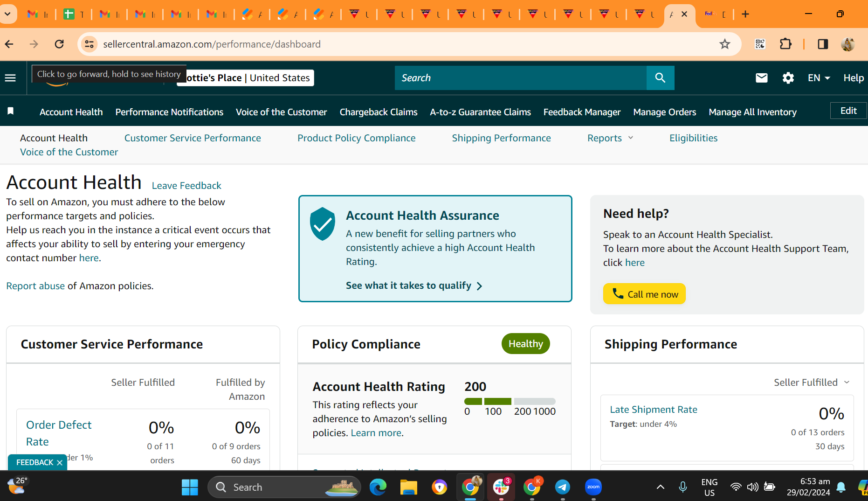The image size is (868, 501).
Task: Click the Call me now button
Action: tap(644, 294)
